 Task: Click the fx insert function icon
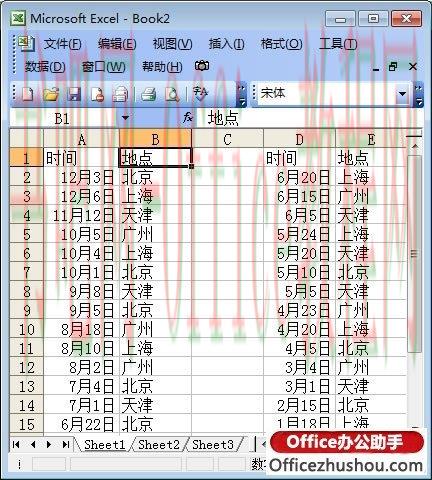(188, 117)
